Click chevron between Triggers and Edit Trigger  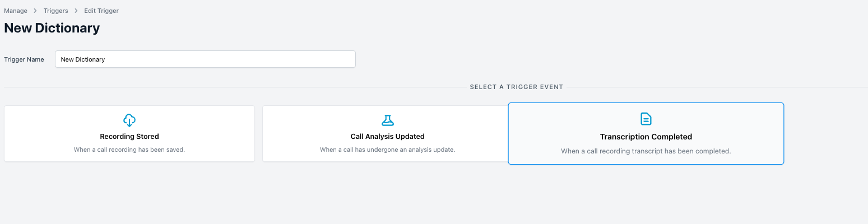click(76, 11)
